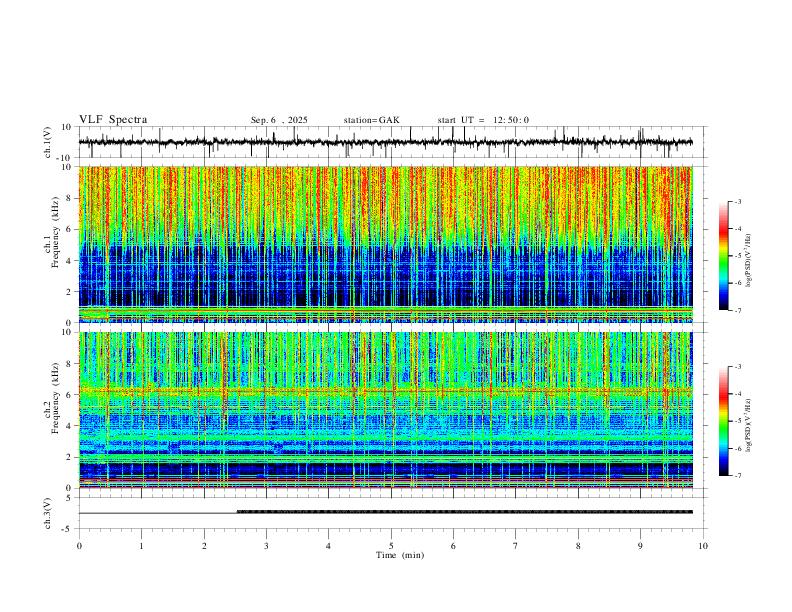This screenshot has height=612, width=792.
Task: Click the ch.3 voltage trace line
Action: [385, 513]
